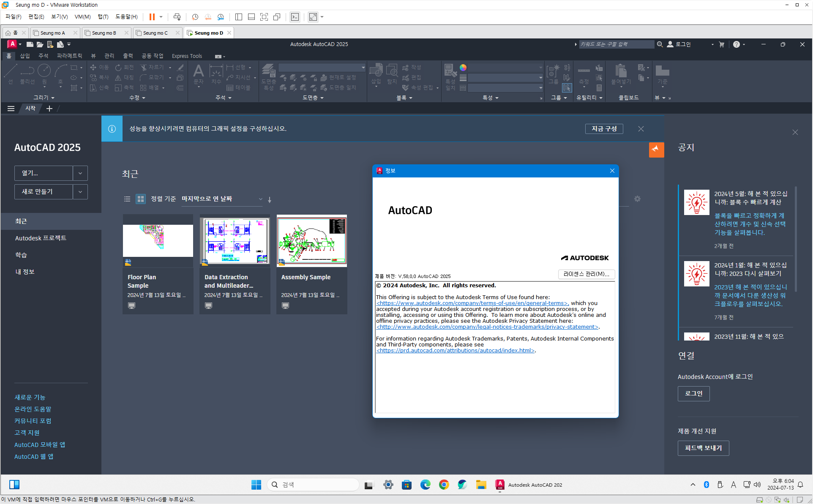The height and width of the screenshot is (504, 813).
Task: Switch recent files to grid view
Action: pyautogui.click(x=140, y=199)
